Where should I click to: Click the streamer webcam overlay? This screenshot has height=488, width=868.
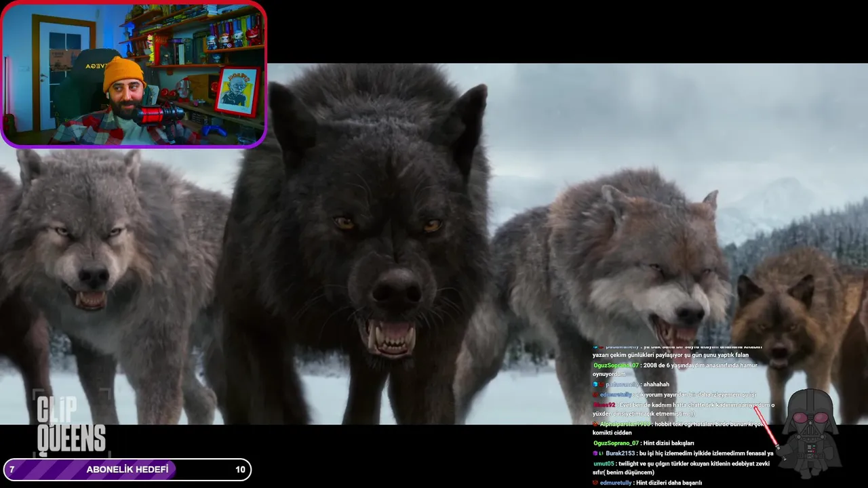click(134, 74)
